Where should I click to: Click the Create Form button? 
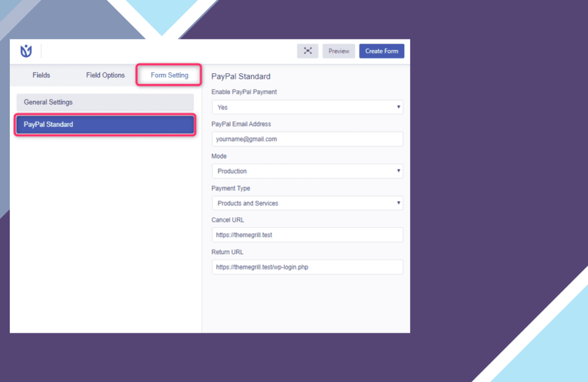tap(381, 51)
